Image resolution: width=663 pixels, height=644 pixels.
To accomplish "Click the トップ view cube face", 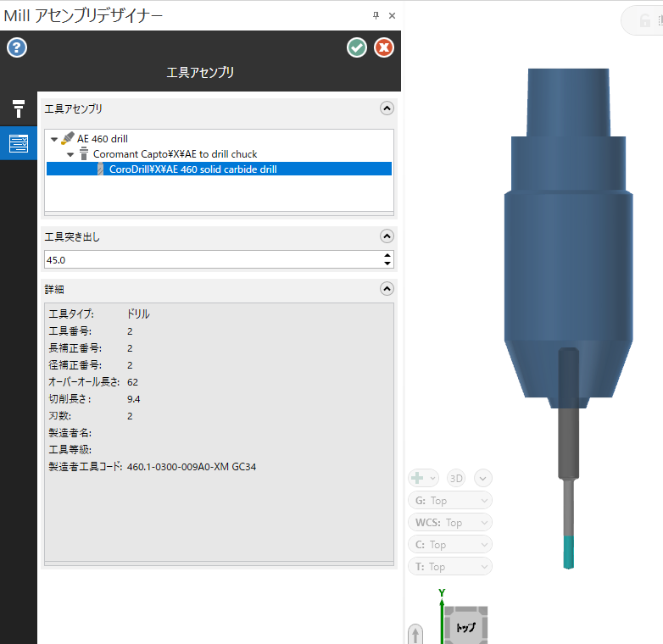I will tap(466, 628).
